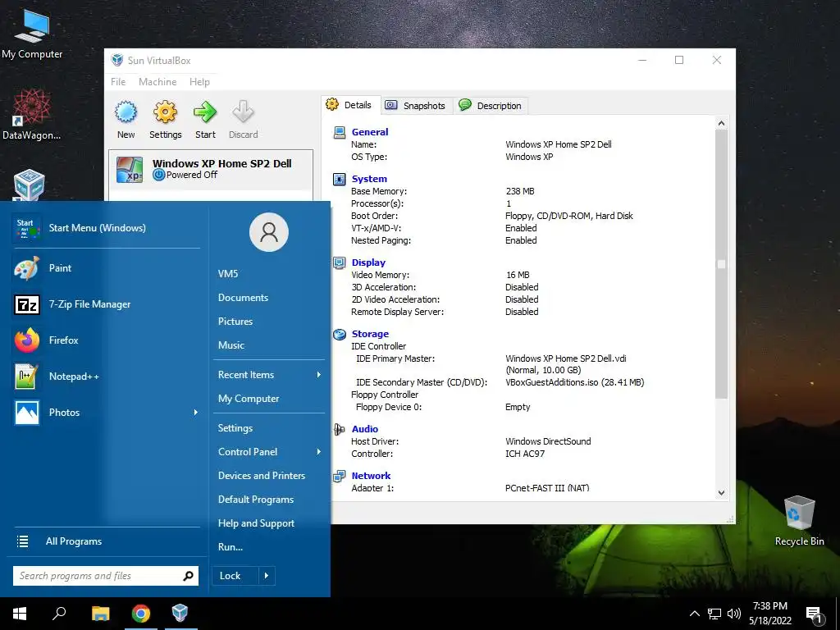
Task: Expand the Photos submenu arrow
Action: point(195,413)
